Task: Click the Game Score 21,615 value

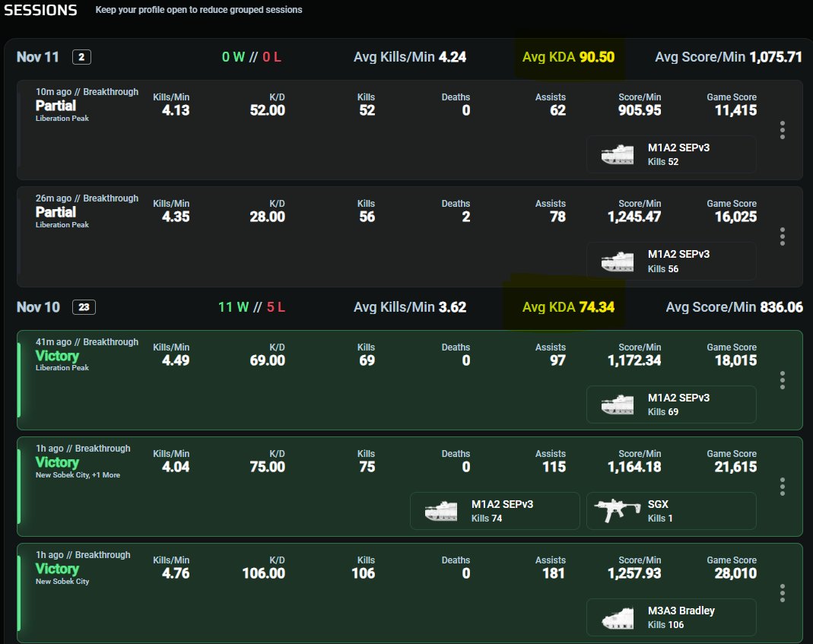Action: tap(735, 467)
